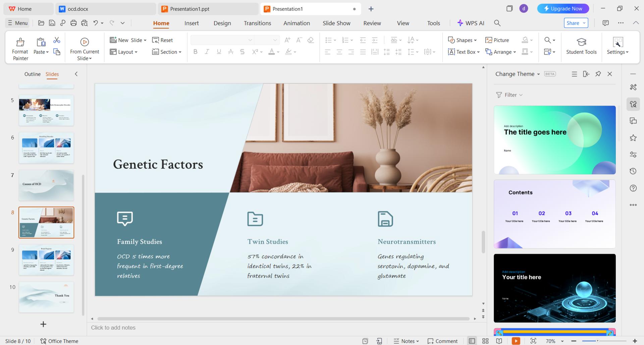Add new slide plus button below thumbnails
Viewport: 644px width, 345px height.
point(43,324)
